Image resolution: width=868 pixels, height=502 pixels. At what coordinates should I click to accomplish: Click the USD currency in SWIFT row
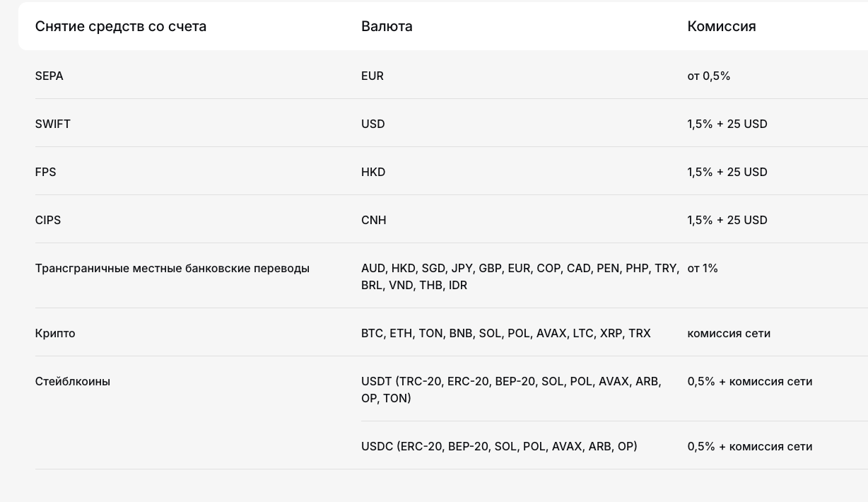coord(373,124)
